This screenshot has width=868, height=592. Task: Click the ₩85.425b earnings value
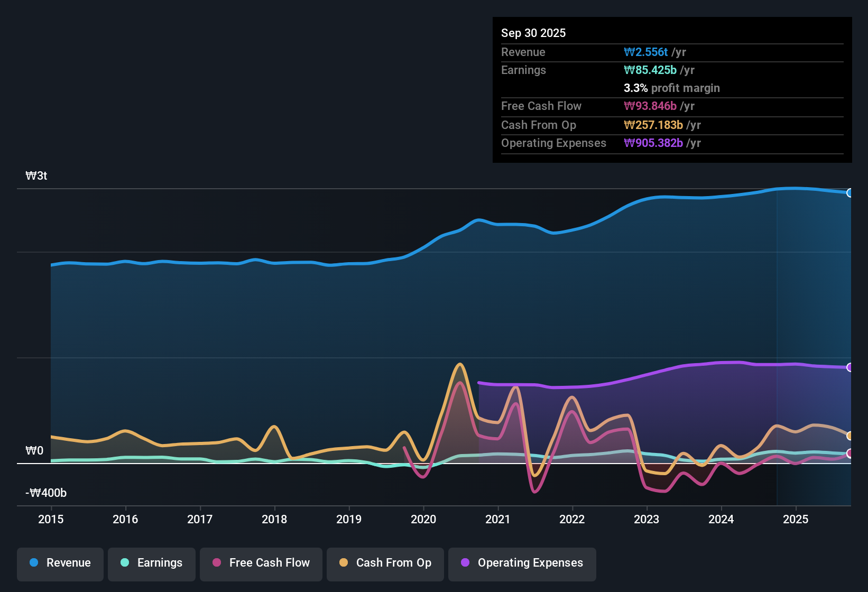coord(650,70)
